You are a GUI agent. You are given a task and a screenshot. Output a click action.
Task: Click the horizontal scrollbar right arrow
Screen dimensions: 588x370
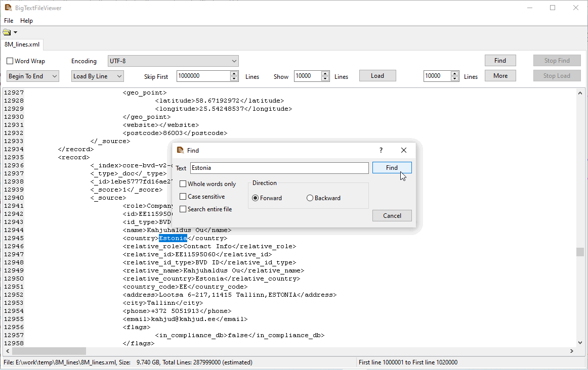(572, 351)
